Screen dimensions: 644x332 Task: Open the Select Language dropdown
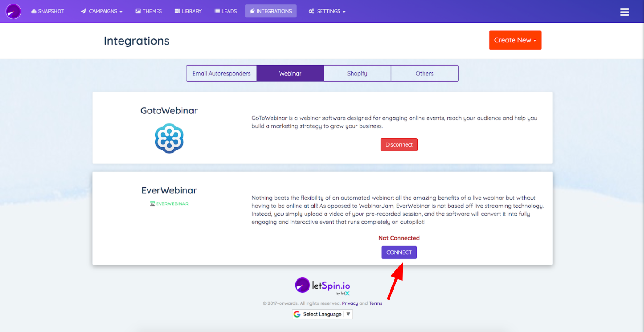tap(322, 314)
